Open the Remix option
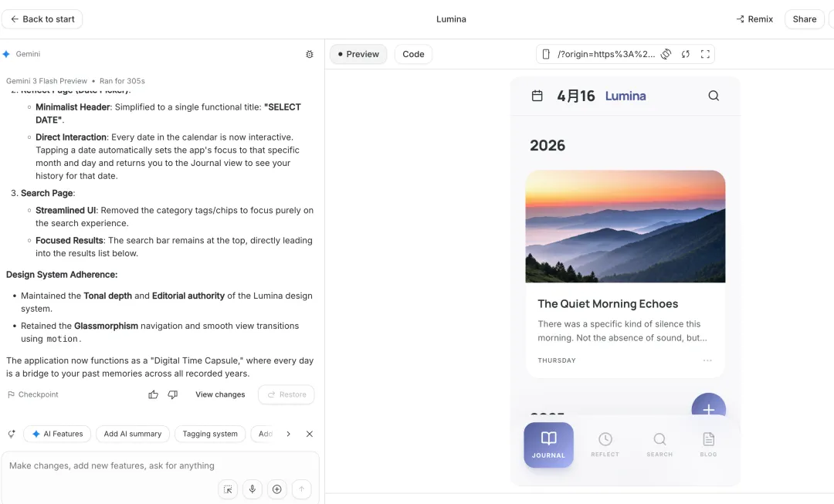Image resolution: width=834 pixels, height=504 pixels. click(754, 19)
